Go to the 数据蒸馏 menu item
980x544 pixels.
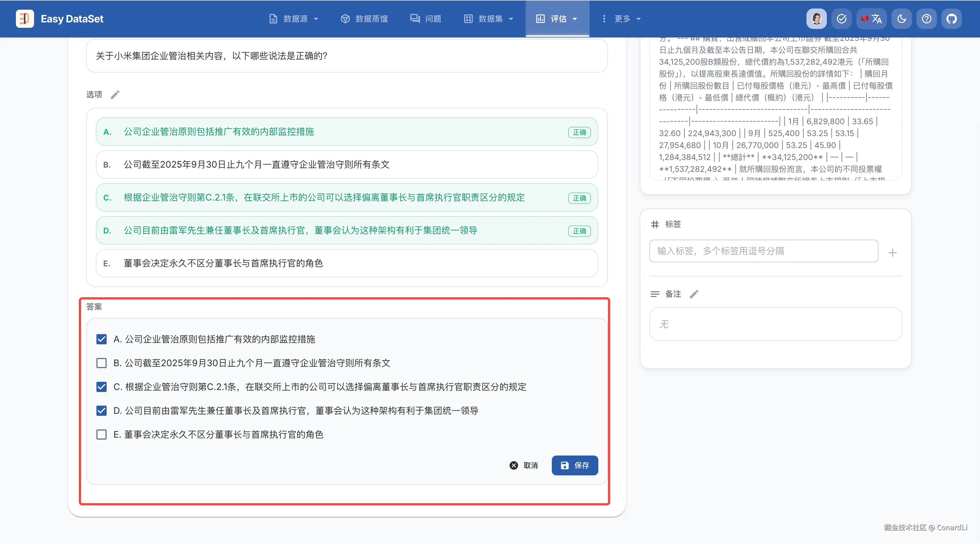pyautogui.click(x=364, y=19)
